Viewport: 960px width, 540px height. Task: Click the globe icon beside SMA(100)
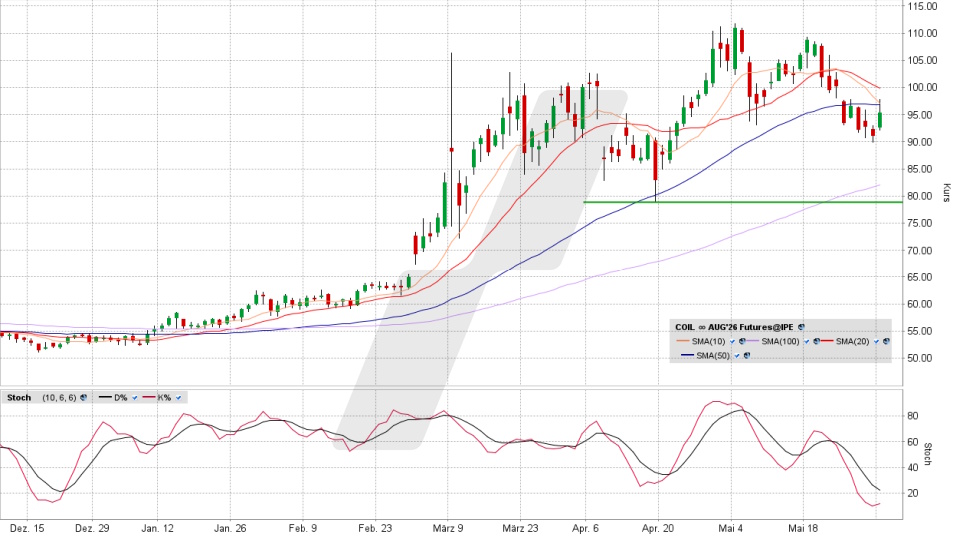pos(816,341)
